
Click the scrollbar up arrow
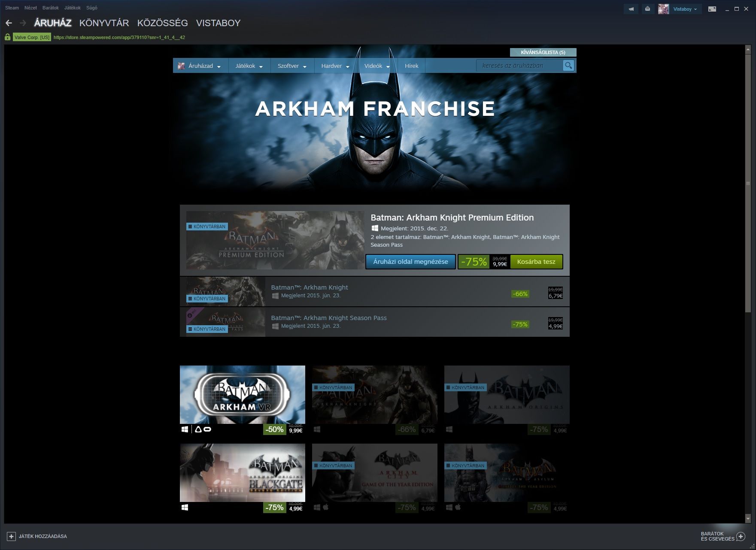(x=748, y=48)
